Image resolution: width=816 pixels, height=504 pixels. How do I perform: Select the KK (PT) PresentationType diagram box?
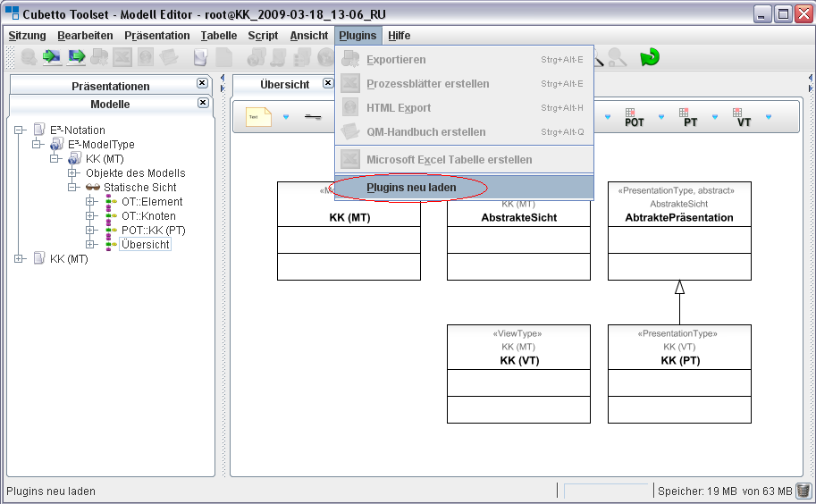[679, 374]
